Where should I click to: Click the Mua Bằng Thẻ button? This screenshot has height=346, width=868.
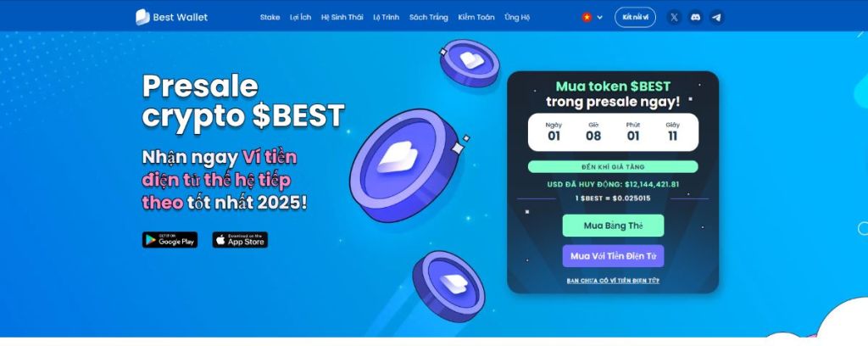click(x=613, y=226)
